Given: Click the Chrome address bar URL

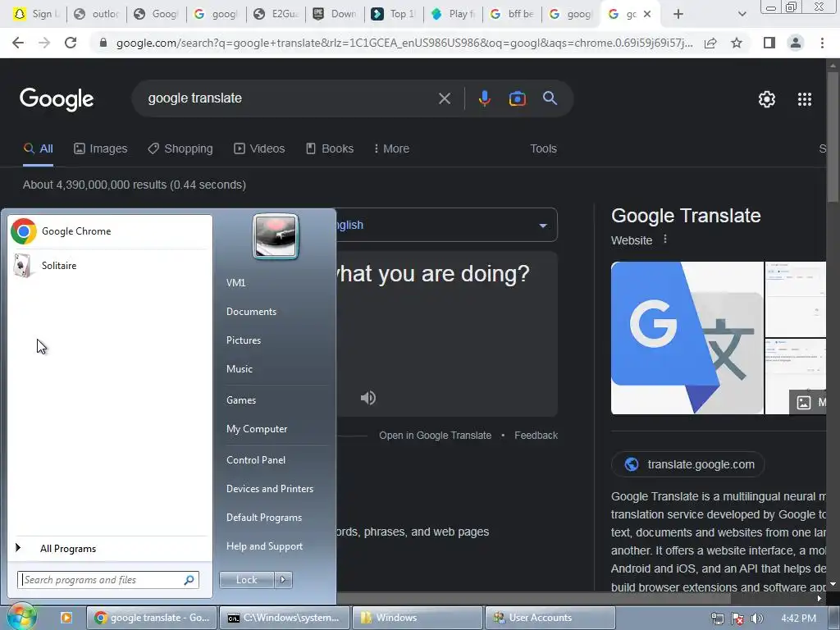Looking at the screenshot, I should (x=404, y=43).
